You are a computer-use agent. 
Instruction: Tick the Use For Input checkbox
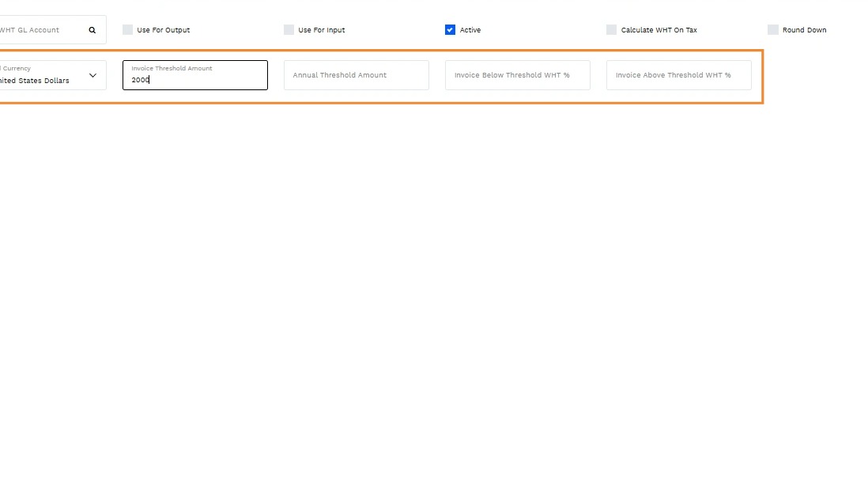(289, 30)
